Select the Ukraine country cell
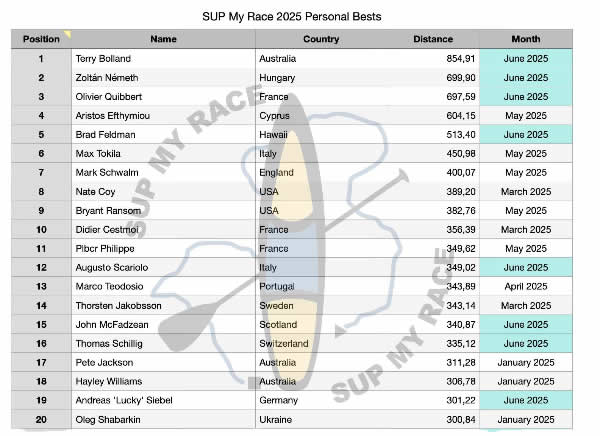 click(x=275, y=420)
